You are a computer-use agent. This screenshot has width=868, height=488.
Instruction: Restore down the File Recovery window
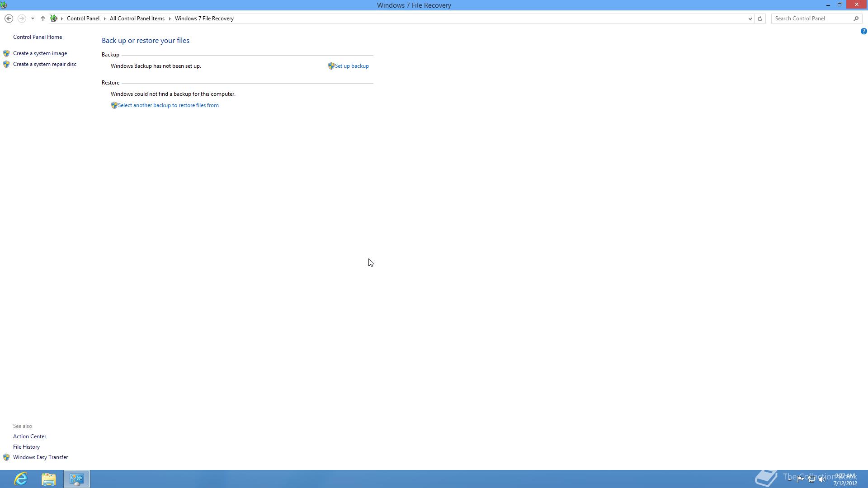[840, 5]
